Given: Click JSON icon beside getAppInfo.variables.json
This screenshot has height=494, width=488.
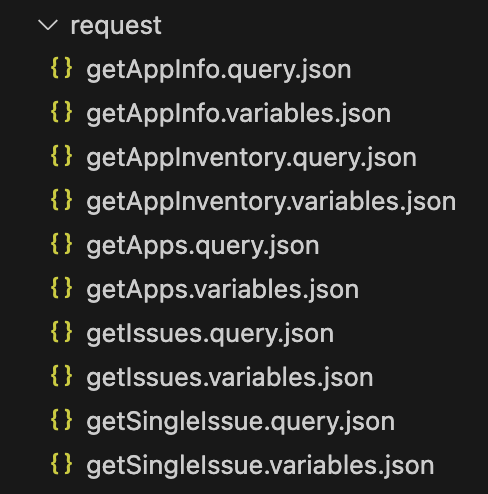Looking at the screenshot, I should click(62, 112).
